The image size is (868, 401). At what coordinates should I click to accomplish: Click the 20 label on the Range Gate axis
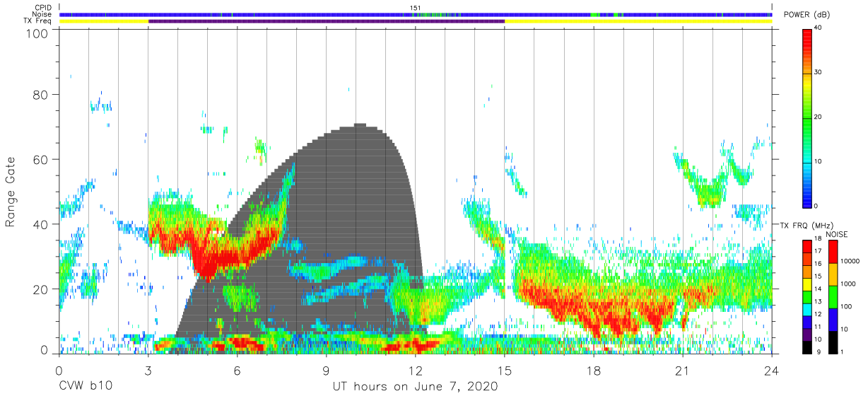42,289
